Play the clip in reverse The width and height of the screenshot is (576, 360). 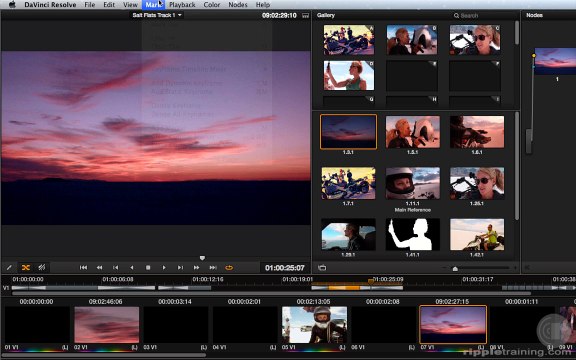132,267
